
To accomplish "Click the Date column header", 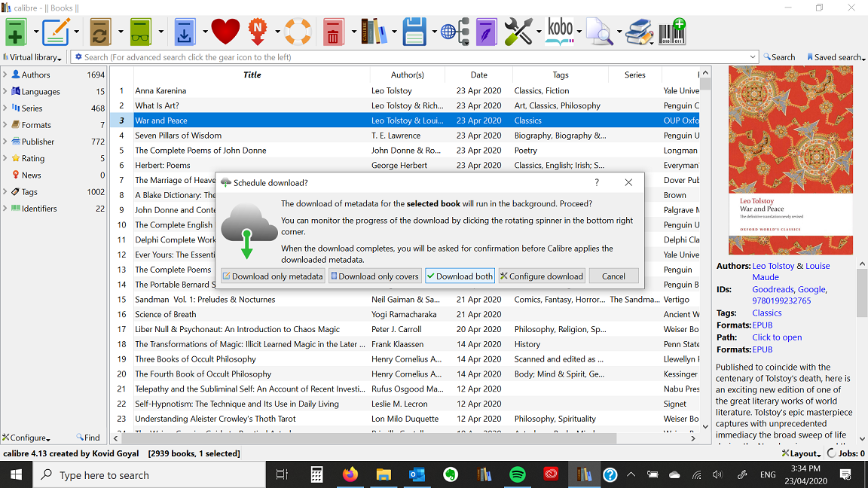I will [x=478, y=75].
